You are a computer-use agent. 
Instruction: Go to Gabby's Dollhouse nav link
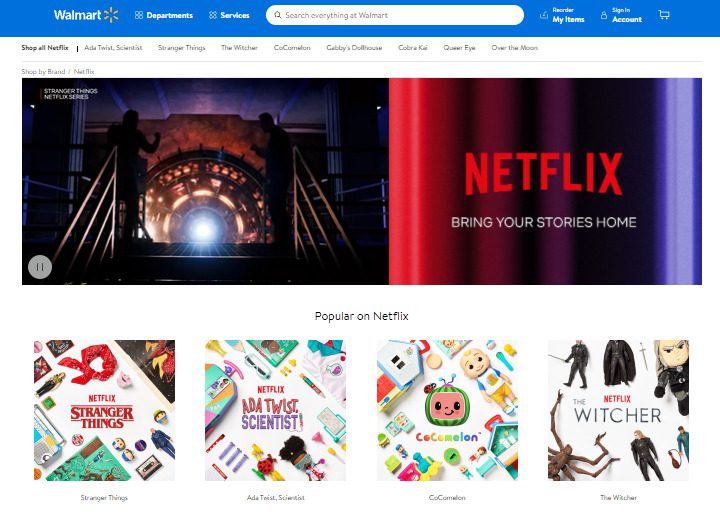[x=354, y=48]
